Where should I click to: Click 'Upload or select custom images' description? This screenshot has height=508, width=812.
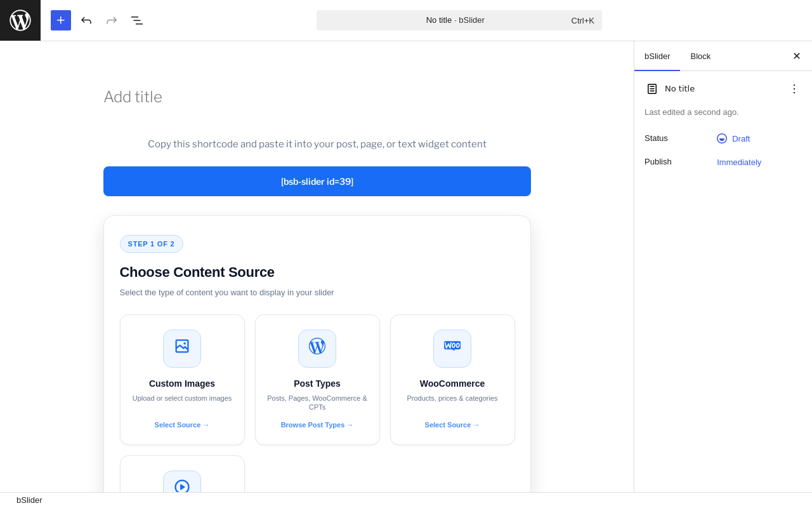(x=182, y=398)
